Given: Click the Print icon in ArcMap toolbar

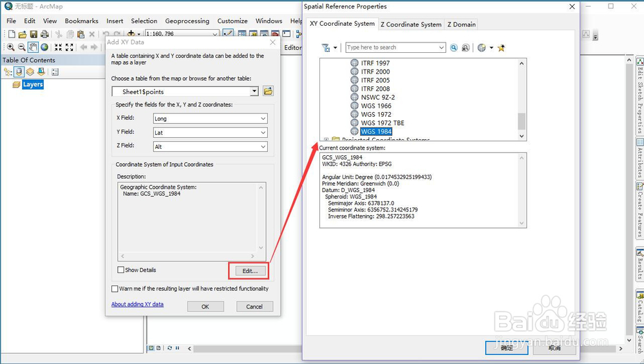Looking at the screenshot, I should point(44,34).
